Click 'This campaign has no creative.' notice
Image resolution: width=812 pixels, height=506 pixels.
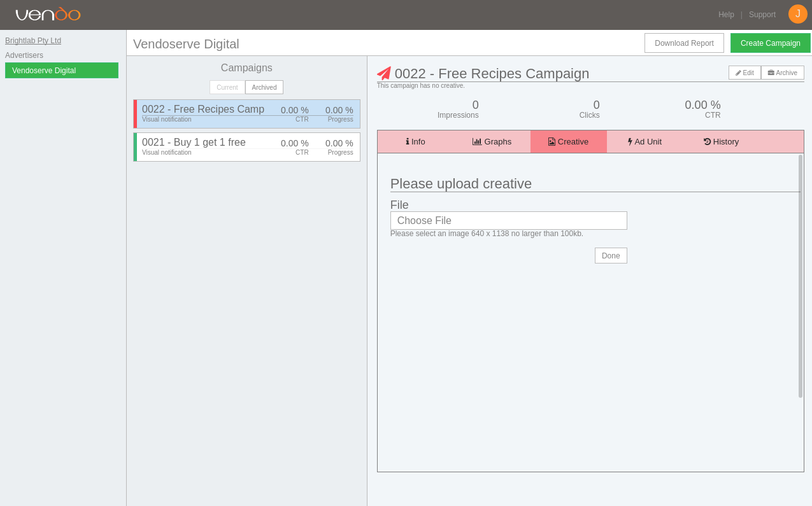click(x=421, y=86)
